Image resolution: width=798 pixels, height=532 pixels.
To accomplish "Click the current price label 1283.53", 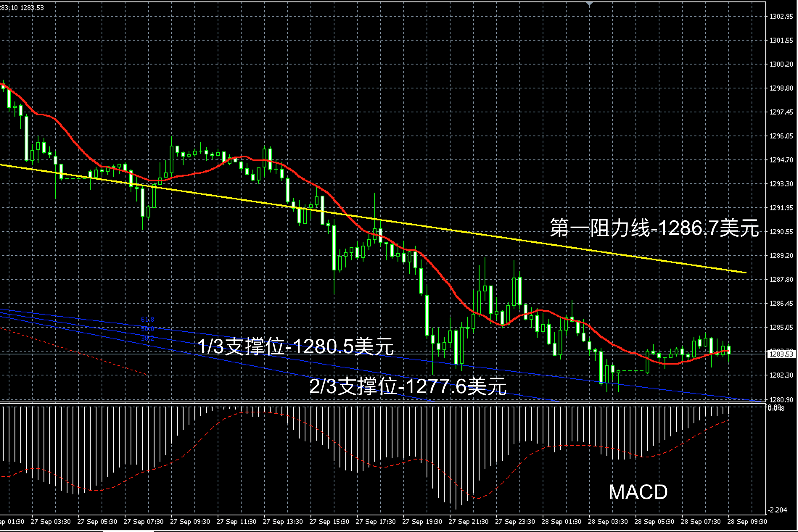I will (x=781, y=354).
